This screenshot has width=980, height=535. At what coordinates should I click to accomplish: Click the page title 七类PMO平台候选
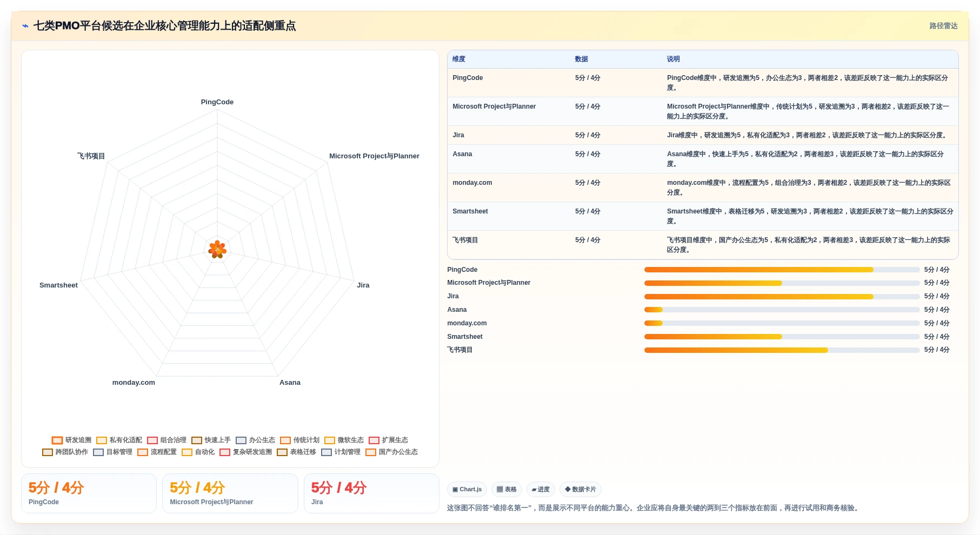pos(164,26)
